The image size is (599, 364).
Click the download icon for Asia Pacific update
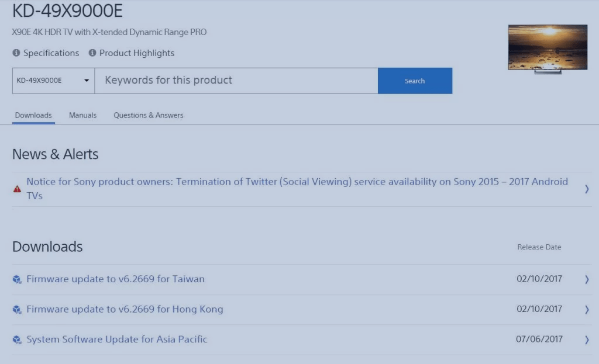tap(17, 339)
